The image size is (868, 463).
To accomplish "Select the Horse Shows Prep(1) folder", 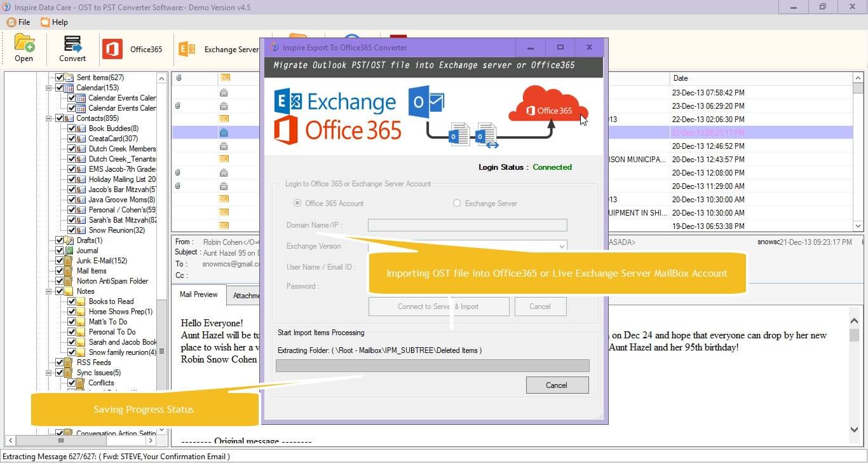I will tap(121, 312).
